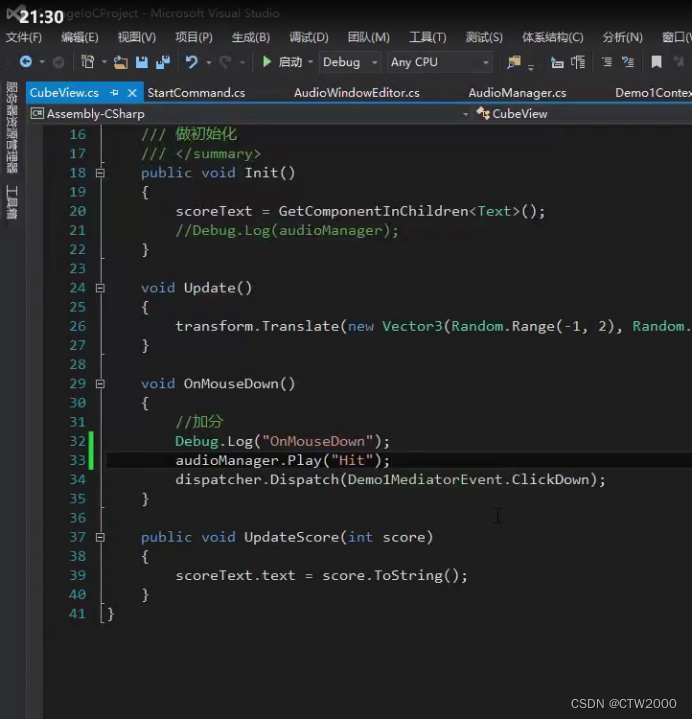Click the scoreText.text assignment line
This screenshot has width=693, height=719.
(x=322, y=575)
